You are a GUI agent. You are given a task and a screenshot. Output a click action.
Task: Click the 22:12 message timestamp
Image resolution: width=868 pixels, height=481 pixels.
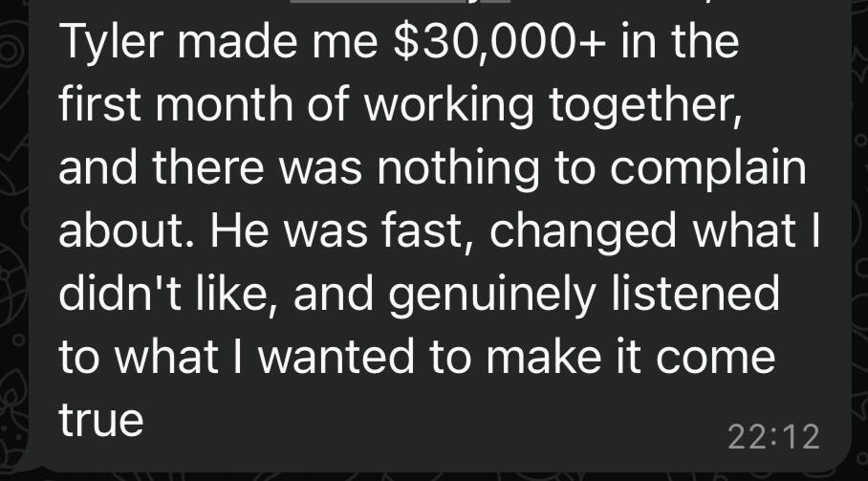[773, 437]
